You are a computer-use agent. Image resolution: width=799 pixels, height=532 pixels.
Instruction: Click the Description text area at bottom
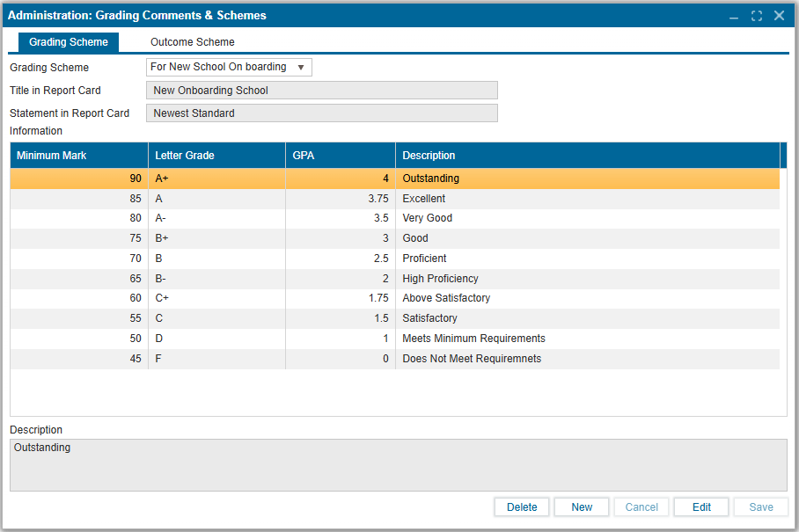[x=398, y=465]
